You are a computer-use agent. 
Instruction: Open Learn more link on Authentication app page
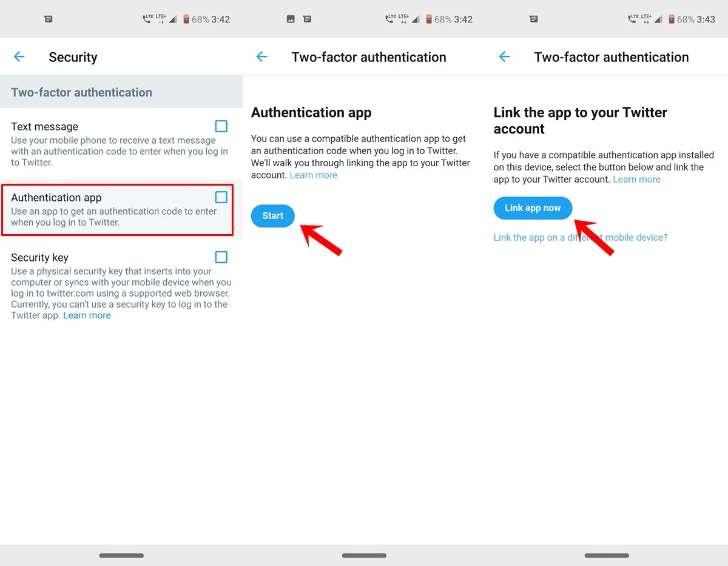(314, 175)
